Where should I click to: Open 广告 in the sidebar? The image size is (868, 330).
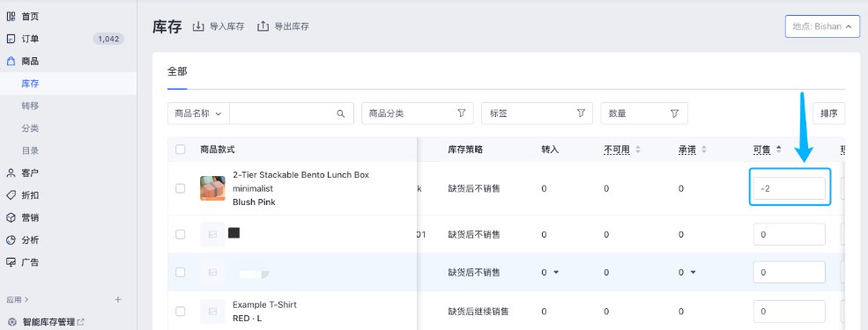pyautogui.click(x=30, y=262)
